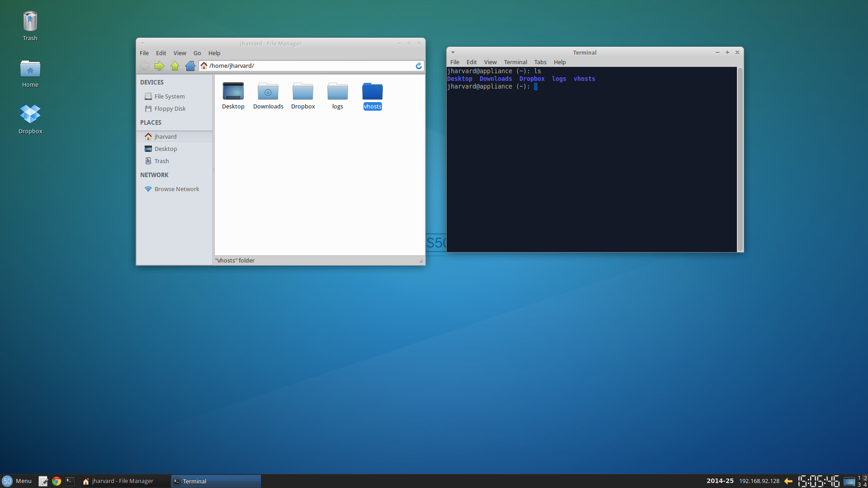868x488 pixels.
Task: Select the Trash place in sidebar
Action: (161, 160)
